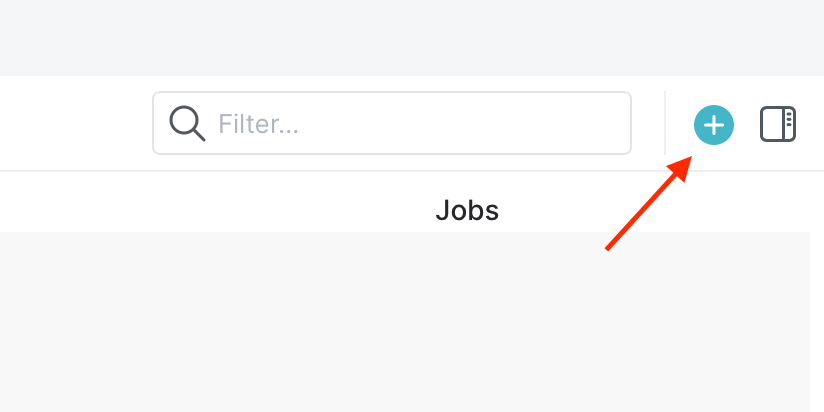
Task: Show the side panel using the layout icon
Action: pos(778,125)
